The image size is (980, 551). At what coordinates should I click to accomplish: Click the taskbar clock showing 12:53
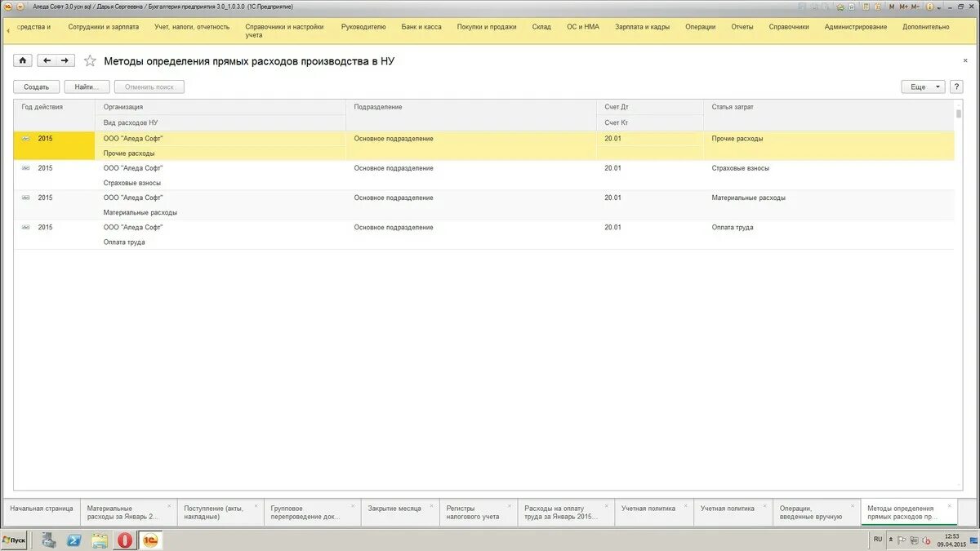(x=952, y=536)
